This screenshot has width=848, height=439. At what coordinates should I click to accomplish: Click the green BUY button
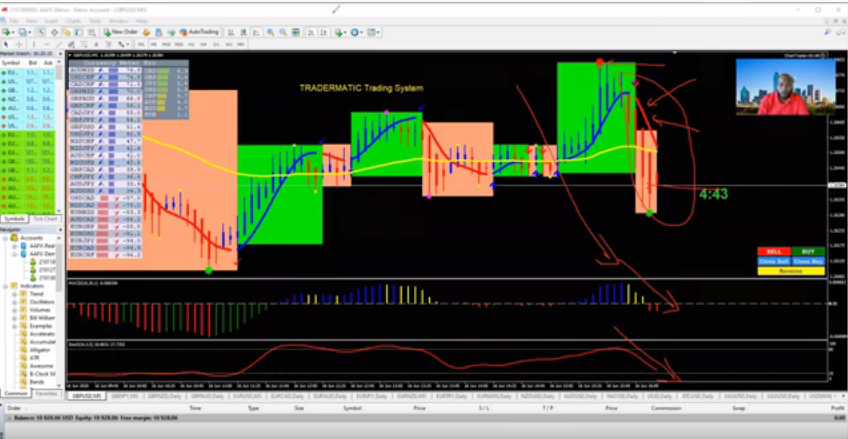pyautogui.click(x=808, y=251)
